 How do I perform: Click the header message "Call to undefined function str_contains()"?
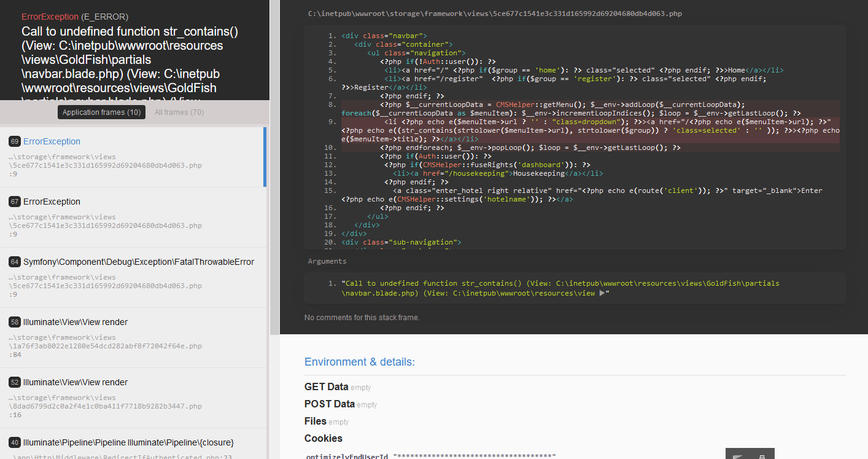130,32
